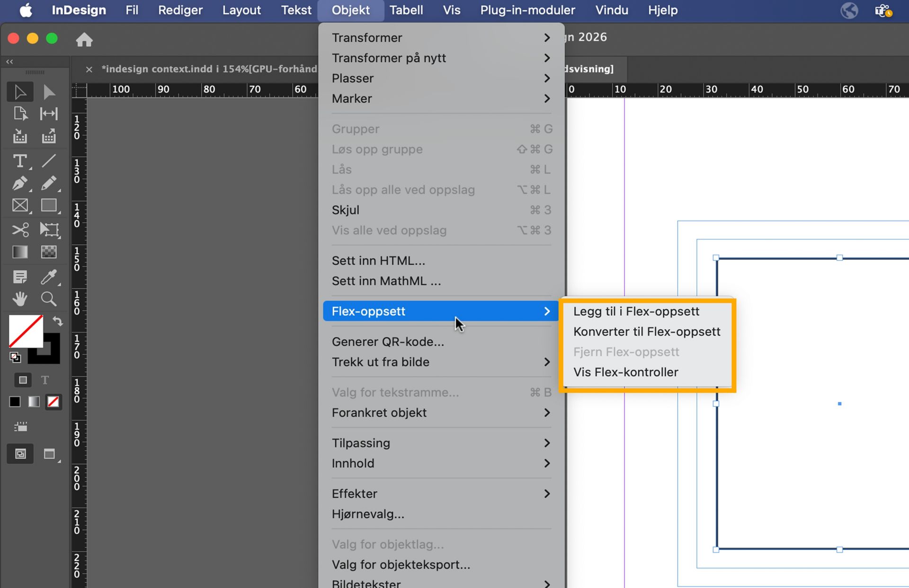Image resolution: width=909 pixels, height=588 pixels.
Task: Select the Type tool
Action: [20, 161]
